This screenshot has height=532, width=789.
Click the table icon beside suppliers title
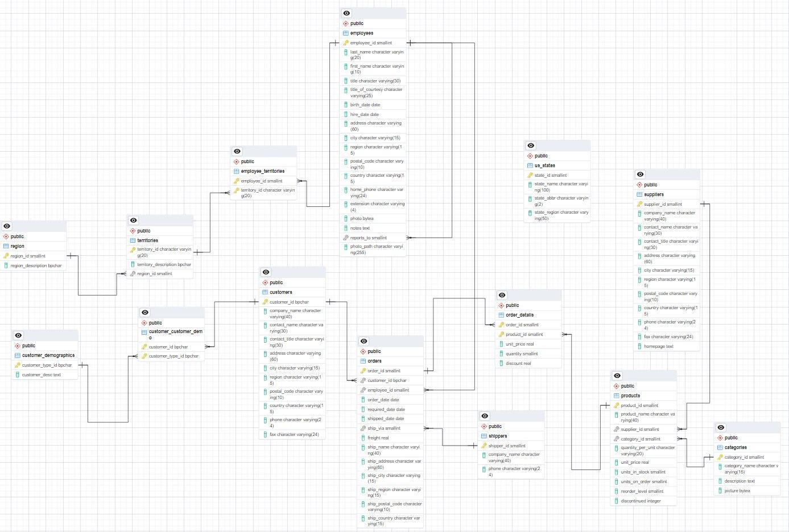639,194
